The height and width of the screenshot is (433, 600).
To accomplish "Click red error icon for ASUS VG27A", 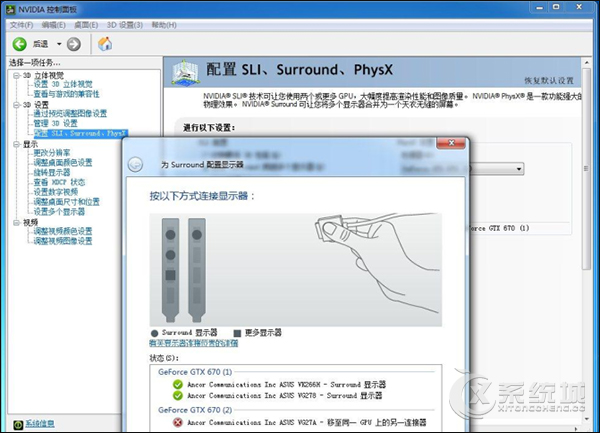I will click(178, 422).
